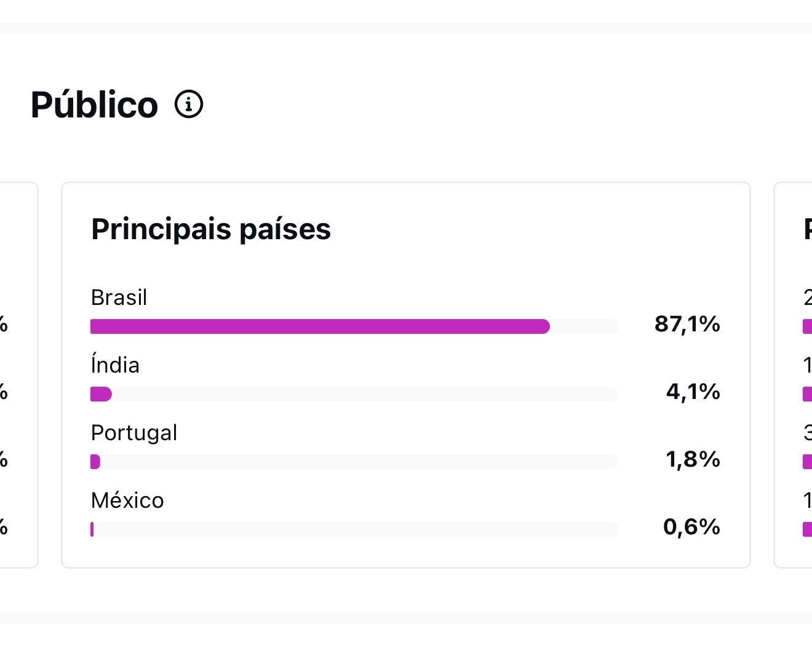
Task: Click the 0,6% value for México
Action: coord(691,526)
